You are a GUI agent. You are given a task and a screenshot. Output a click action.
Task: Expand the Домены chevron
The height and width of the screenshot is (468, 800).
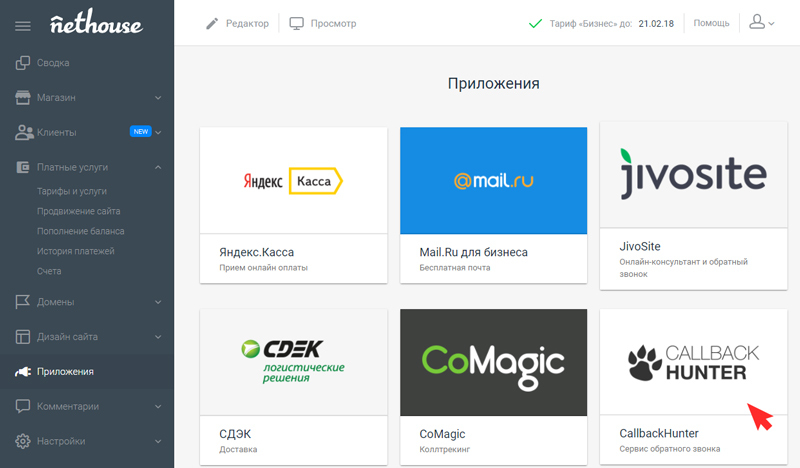(158, 302)
